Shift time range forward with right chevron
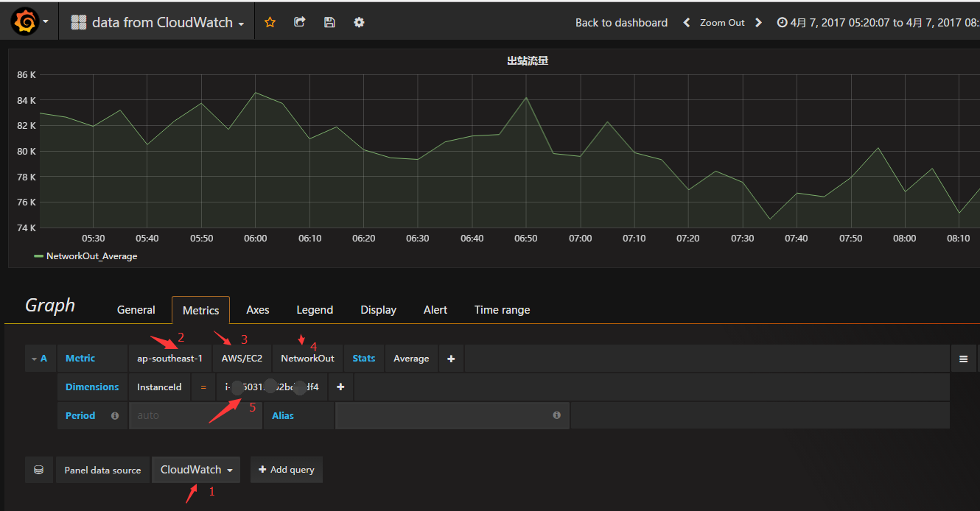Viewport: 980px width, 511px height. pos(758,23)
